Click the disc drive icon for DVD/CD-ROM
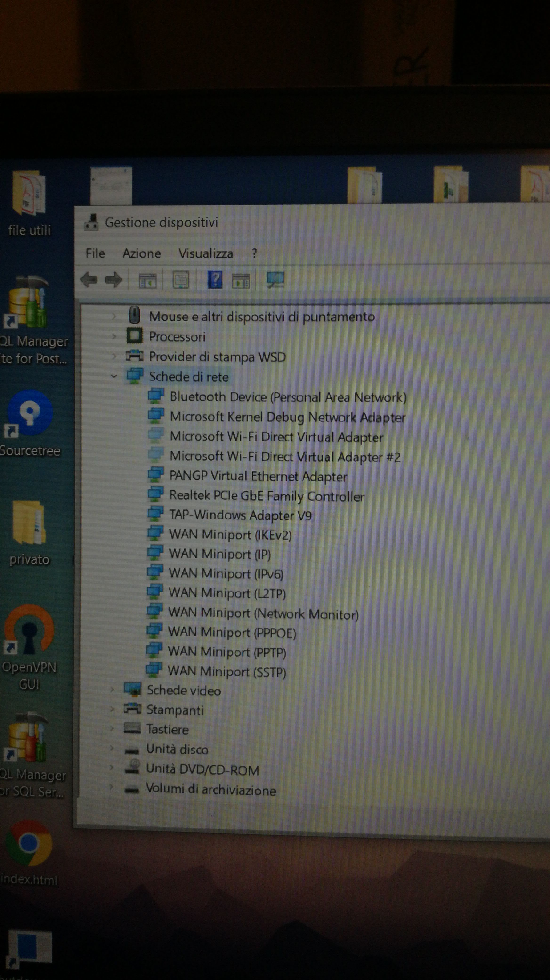550x980 pixels. click(x=132, y=767)
